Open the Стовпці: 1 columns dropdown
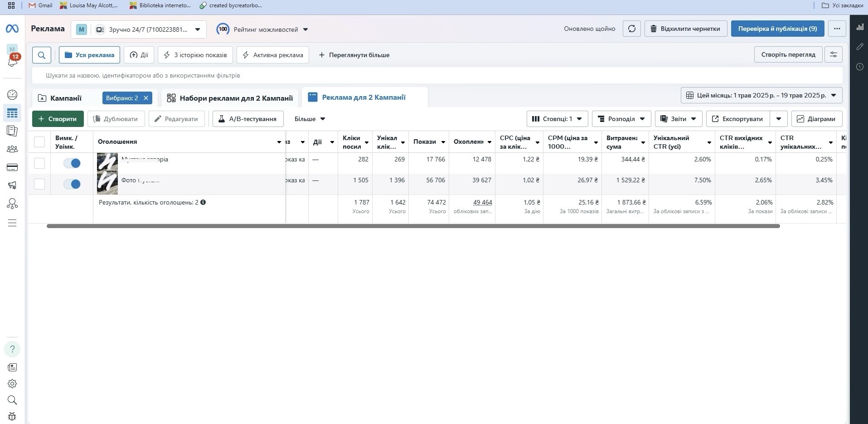The height and width of the screenshot is (424, 868). point(557,119)
